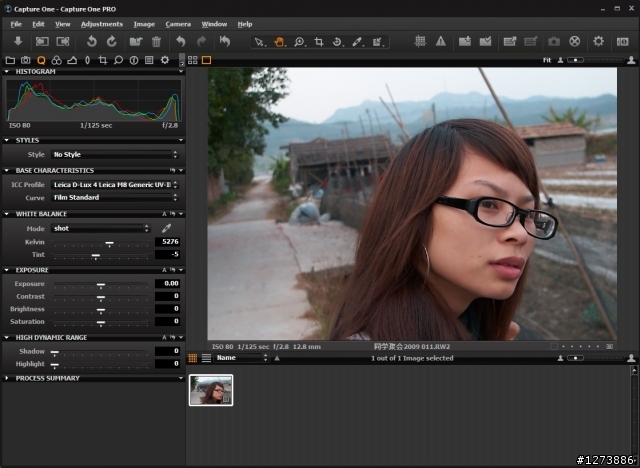Click the Shadow value field
This screenshot has height=468, width=640.
[x=167, y=351]
